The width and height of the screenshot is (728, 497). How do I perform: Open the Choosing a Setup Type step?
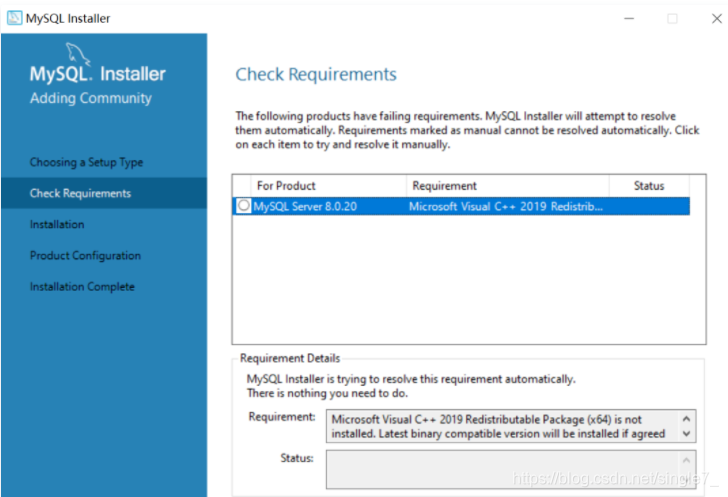point(86,162)
